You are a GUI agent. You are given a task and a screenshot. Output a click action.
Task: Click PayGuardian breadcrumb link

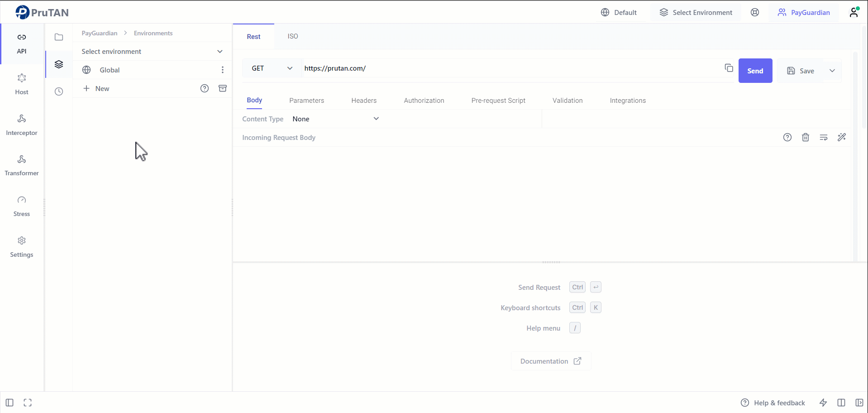pos(99,33)
